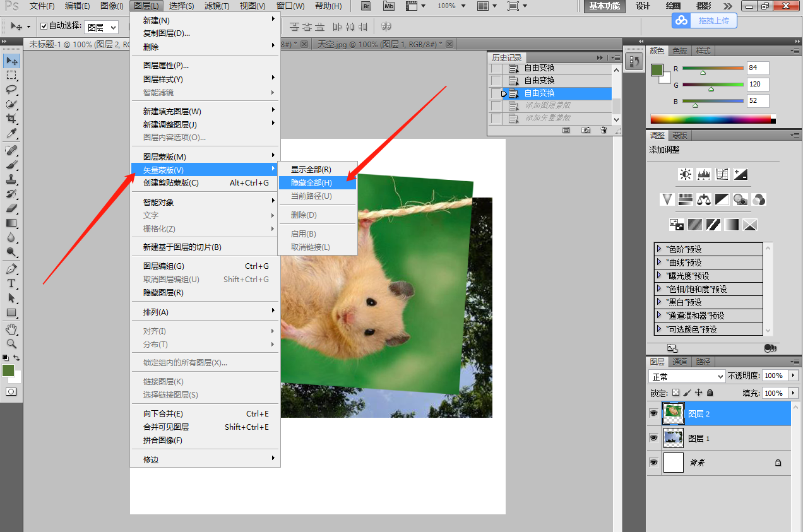Expand the "黑白"预设 list
The width and height of the screenshot is (803, 532).
coord(659,302)
